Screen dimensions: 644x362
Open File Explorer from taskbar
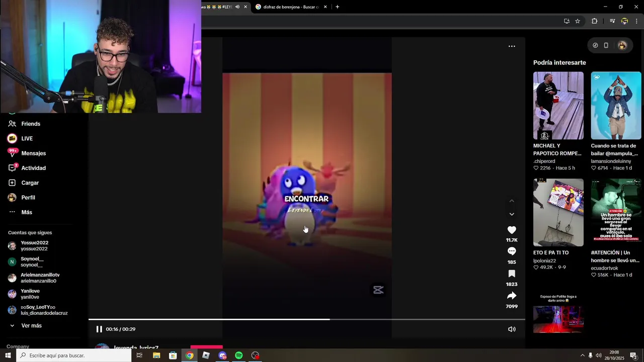click(x=156, y=355)
